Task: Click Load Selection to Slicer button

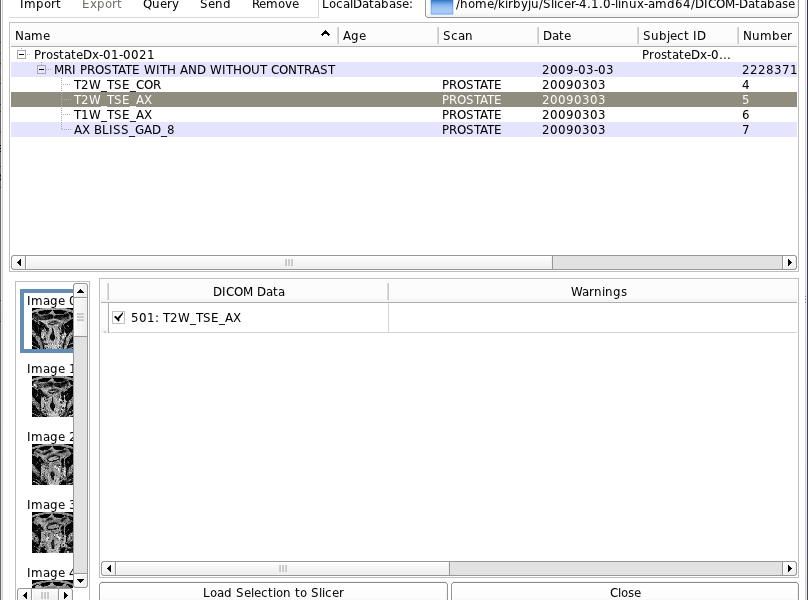Action: coord(273,592)
